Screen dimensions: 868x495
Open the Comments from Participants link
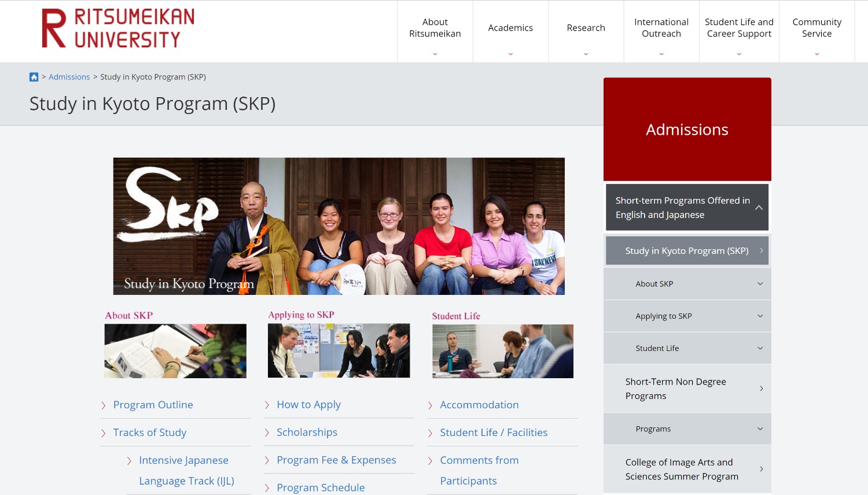[479, 471]
